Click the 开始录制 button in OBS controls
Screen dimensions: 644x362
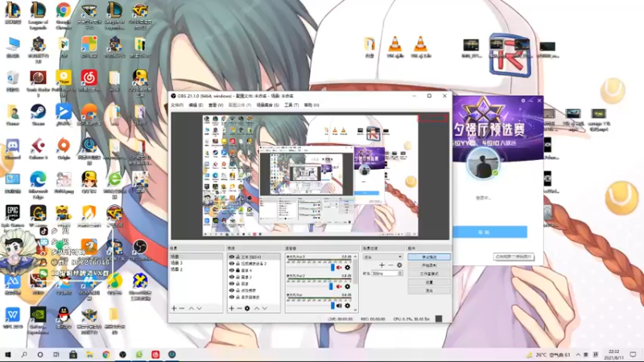tap(429, 265)
